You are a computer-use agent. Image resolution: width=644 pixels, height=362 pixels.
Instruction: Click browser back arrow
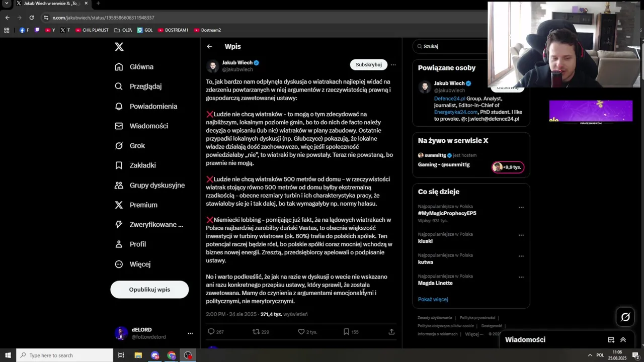7,18
